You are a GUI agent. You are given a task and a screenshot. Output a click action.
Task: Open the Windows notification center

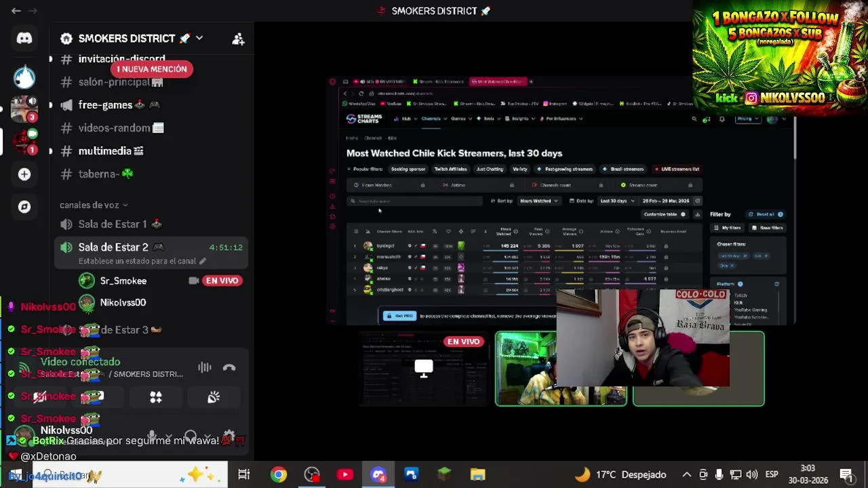[846, 474]
